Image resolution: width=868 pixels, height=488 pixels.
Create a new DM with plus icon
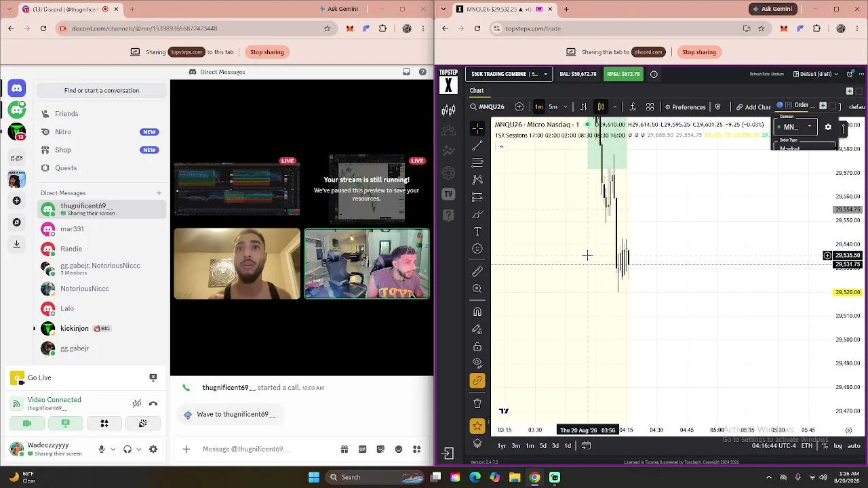[159, 193]
